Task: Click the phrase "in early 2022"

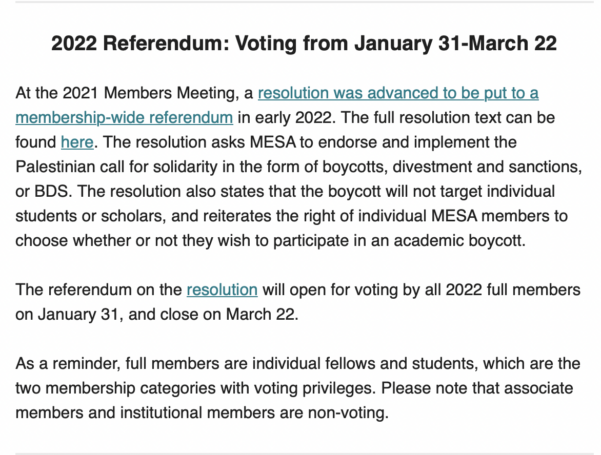Action: tap(286, 118)
